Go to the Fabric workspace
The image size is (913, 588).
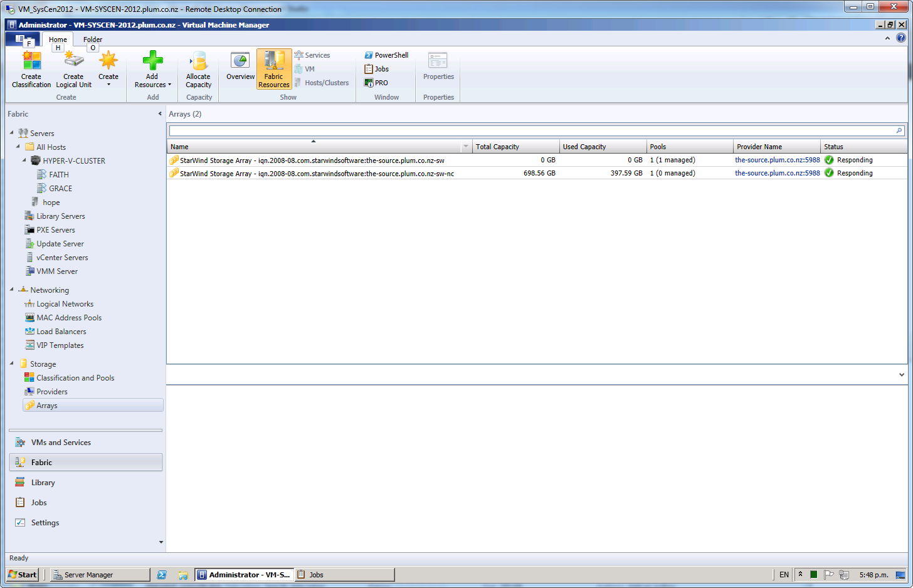pos(86,463)
